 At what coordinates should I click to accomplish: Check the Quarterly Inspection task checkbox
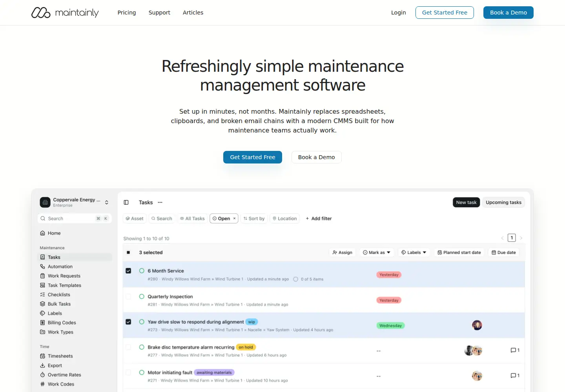coord(128,297)
